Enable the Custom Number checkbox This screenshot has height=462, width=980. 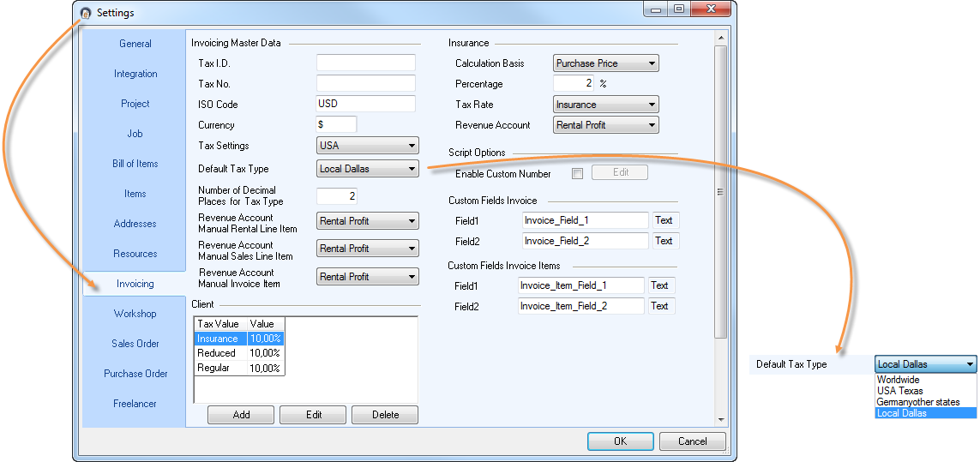(577, 173)
